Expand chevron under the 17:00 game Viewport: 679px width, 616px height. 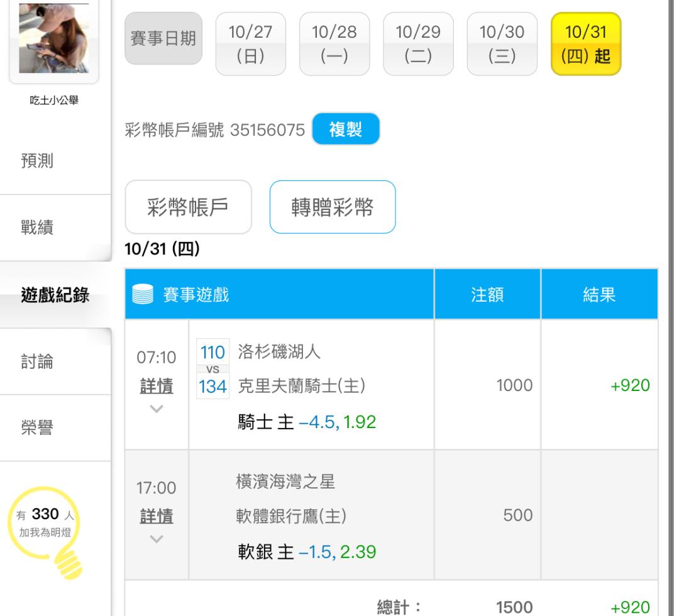pyautogui.click(x=157, y=538)
